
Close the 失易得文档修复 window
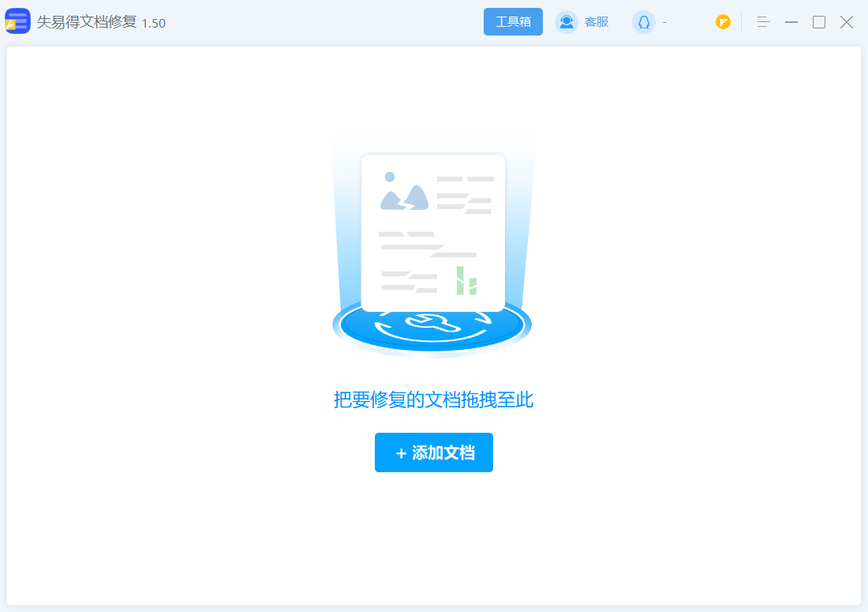click(847, 22)
